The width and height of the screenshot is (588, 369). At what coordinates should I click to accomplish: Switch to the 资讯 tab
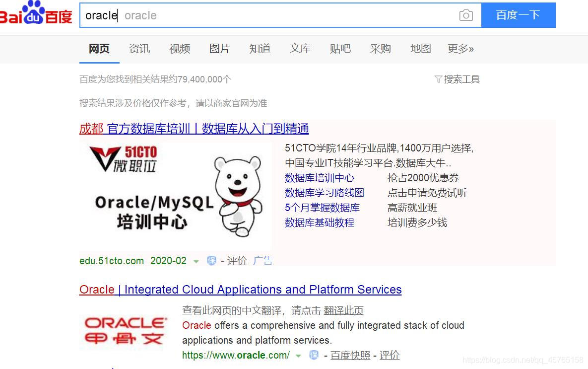(139, 49)
